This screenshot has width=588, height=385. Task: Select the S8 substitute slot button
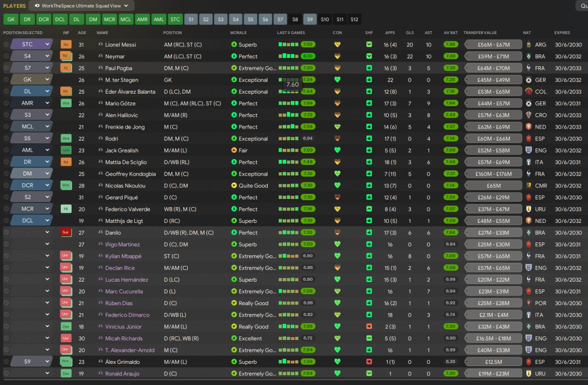295,19
